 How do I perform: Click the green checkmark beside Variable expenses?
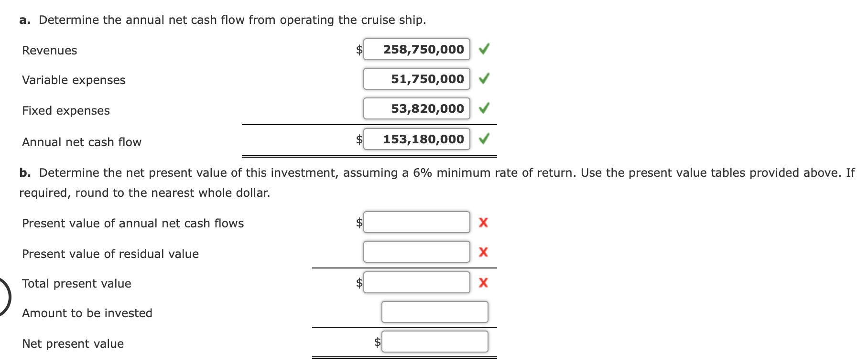pyautogui.click(x=484, y=79)
